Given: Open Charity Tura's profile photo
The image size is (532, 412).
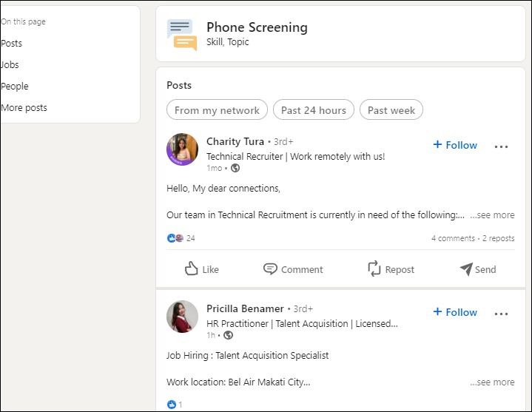Looking at the screenshot, I should click(x=183, y=149).
